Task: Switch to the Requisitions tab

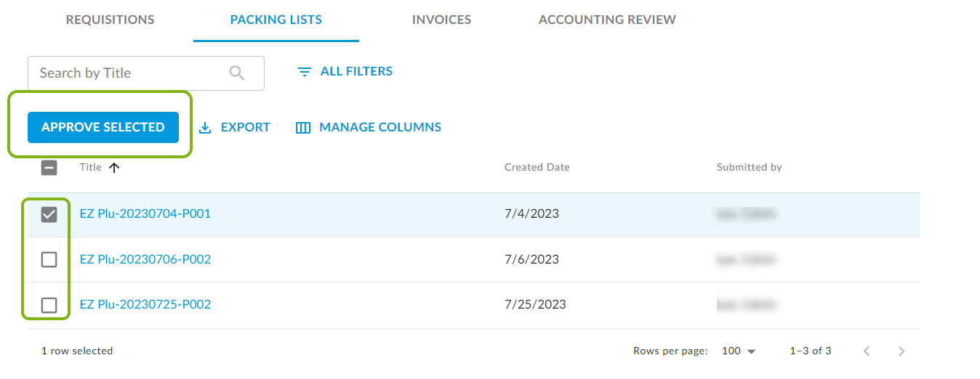Action: tap(110, 20)
